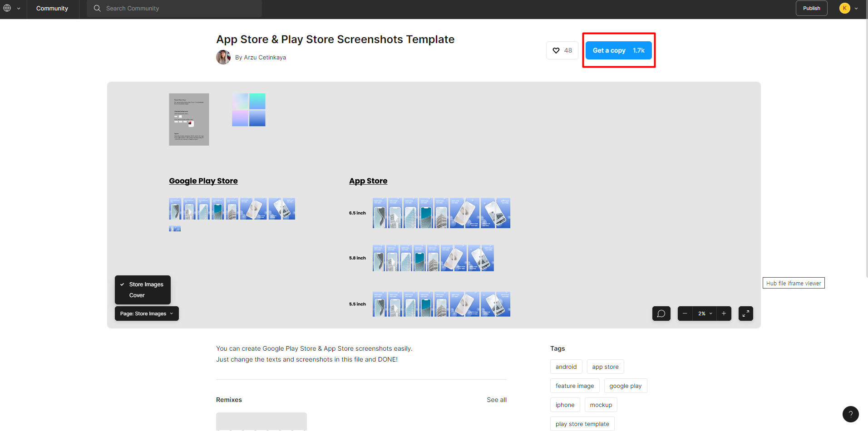Image resolution: width=868 pixels, height=431 pixels.
Task: Click the gray instructions frame thumbnail
Action: pyautogui.click(x=189, y=119)
